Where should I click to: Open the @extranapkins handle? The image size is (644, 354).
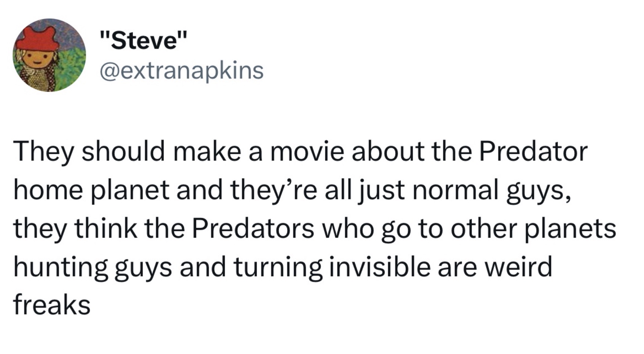(182, 70)
